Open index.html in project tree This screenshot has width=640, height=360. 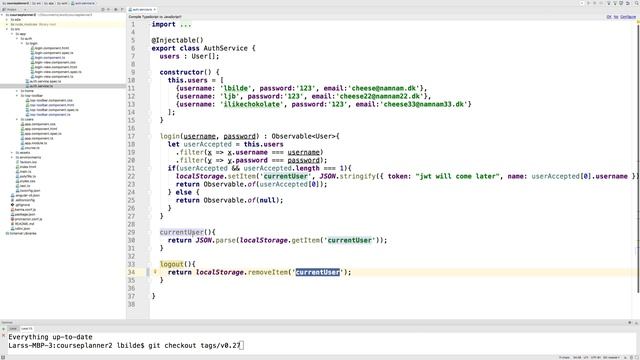click(x=25, y=167)
